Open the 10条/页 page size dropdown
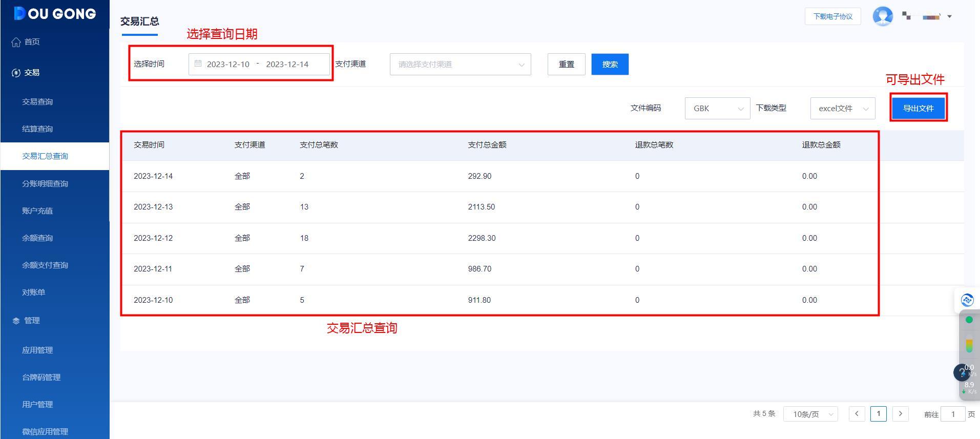This screenshot has height=439, width=980. click(x=810, y=414)
